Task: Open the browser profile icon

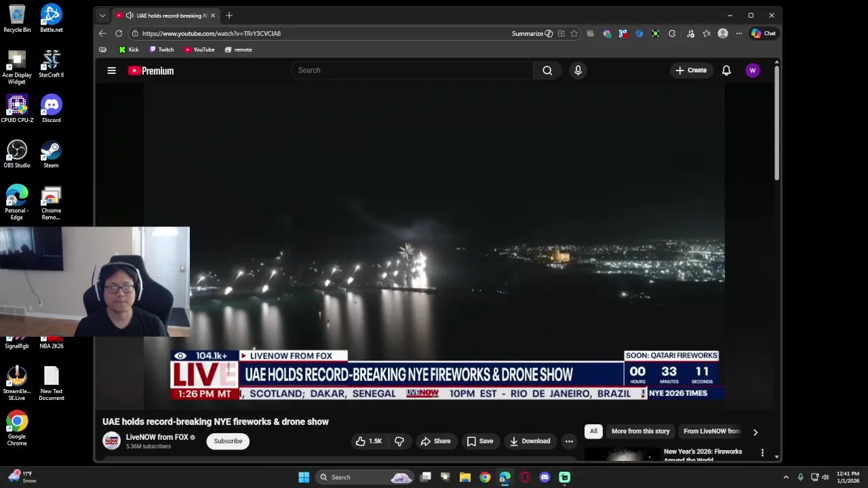Action: tap(723, 33)
